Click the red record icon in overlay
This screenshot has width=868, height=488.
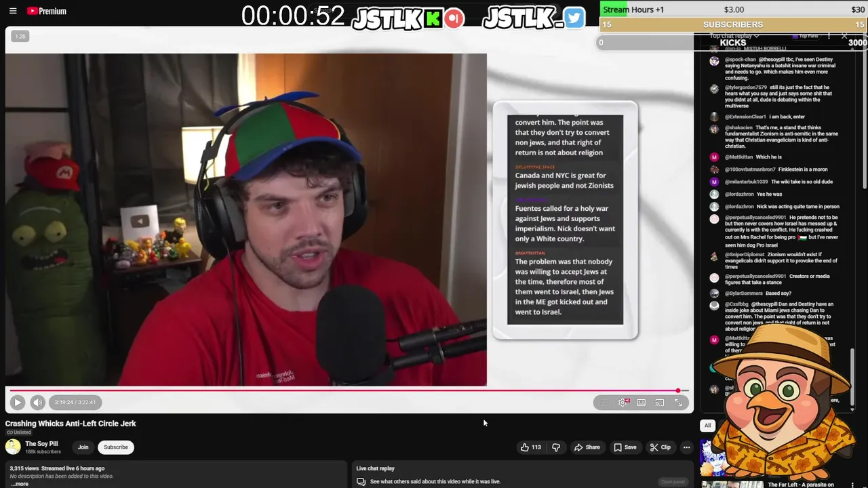click(454, 18)
